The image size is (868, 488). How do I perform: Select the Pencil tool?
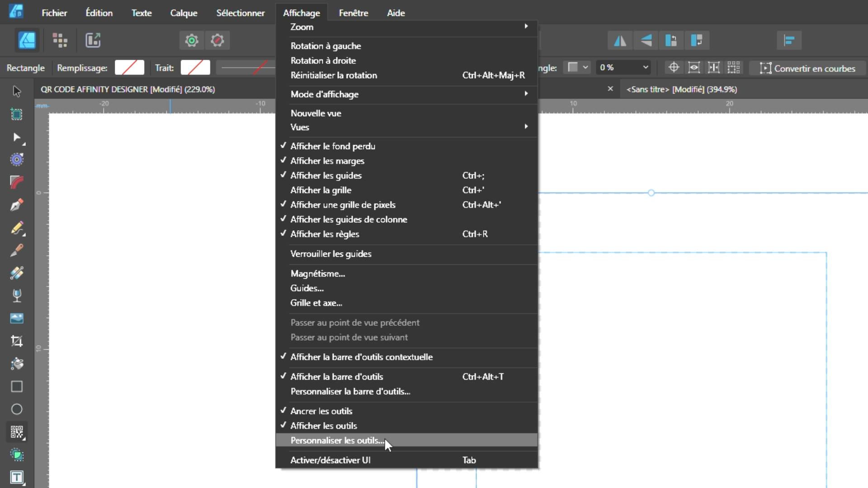coord(17,228)
